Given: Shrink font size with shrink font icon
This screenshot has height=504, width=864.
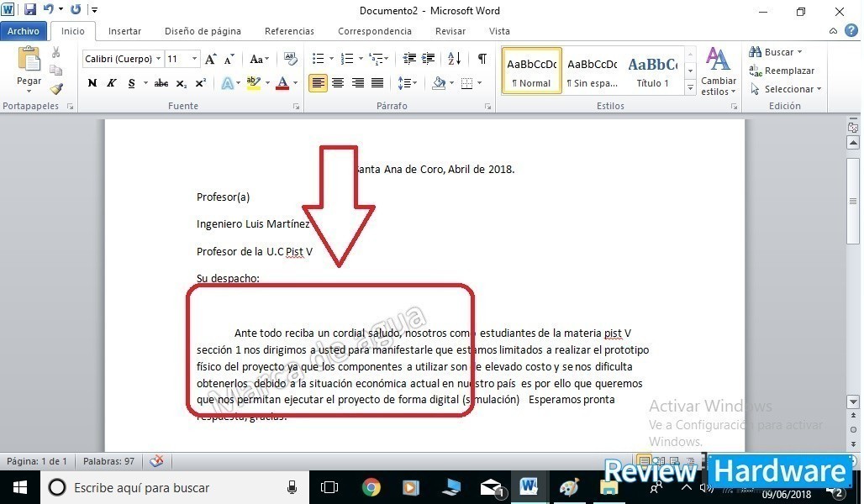Looking at the screenshot, I should 229,59.
